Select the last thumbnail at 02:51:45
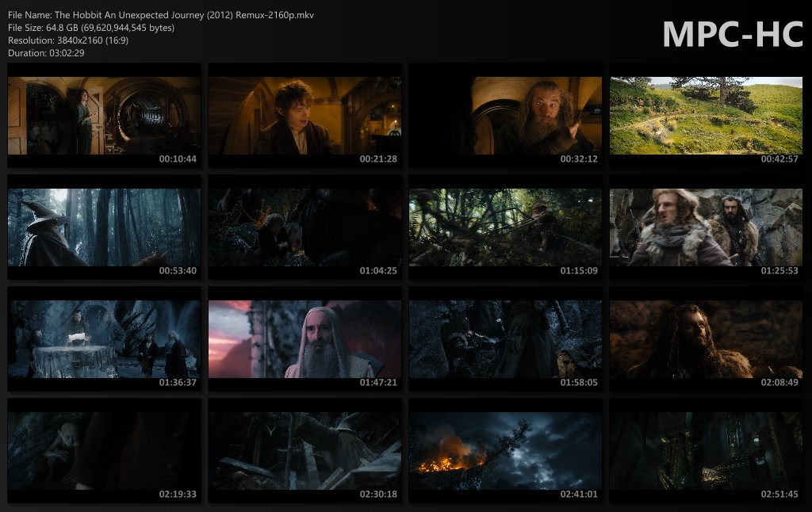812x512 pixels. [x=706, y=450]
